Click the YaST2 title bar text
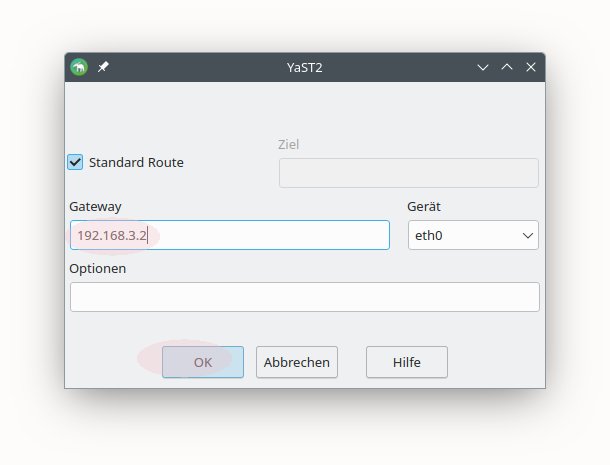 (x=305, y=67)
